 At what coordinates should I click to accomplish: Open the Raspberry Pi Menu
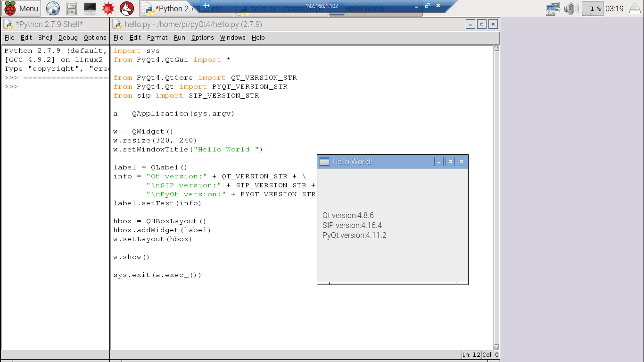click(x=21, y=8)
